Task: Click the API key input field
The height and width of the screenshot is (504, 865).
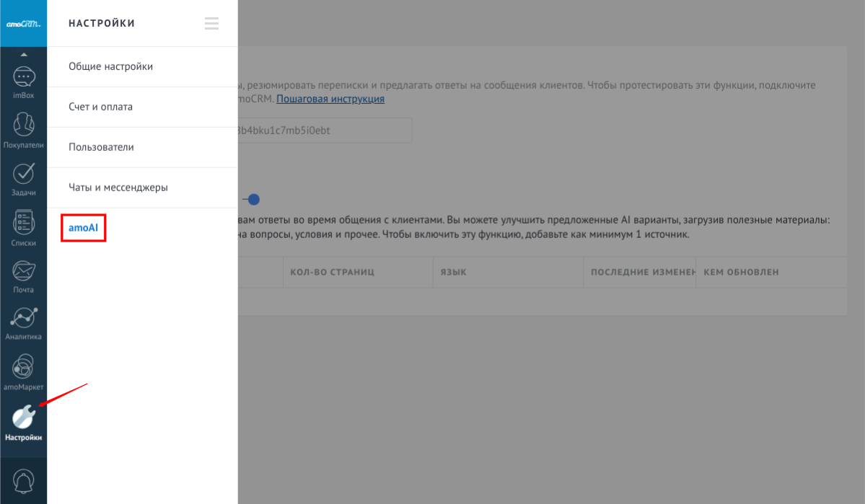Action: (x=323, y=131)
